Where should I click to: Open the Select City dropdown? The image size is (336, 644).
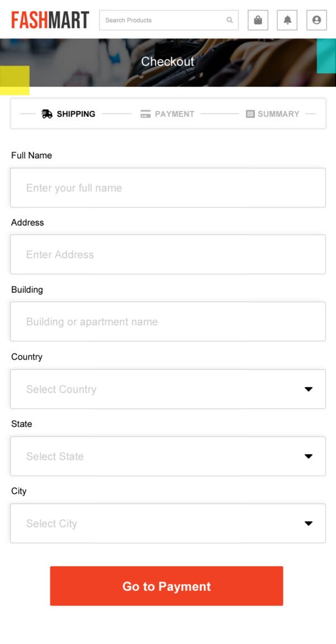tap(168, 523)
